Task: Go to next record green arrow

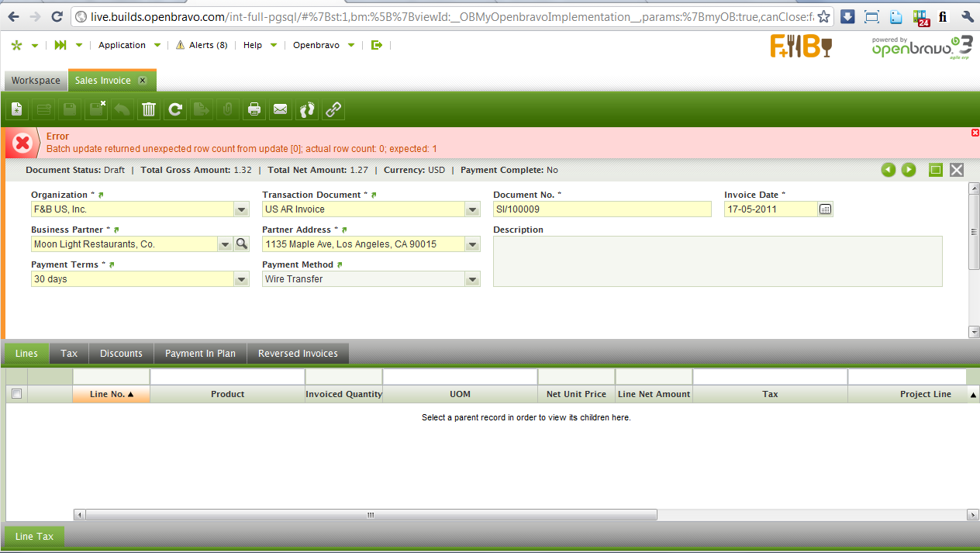Action: pos(909,170)
